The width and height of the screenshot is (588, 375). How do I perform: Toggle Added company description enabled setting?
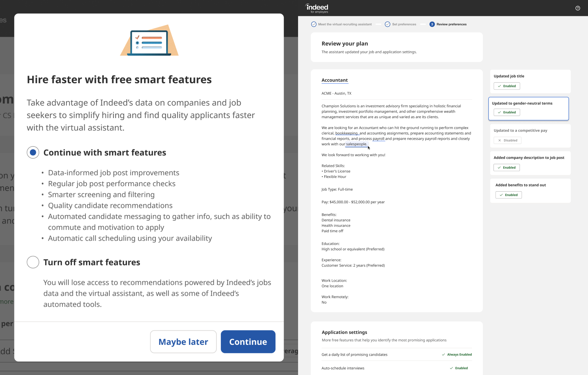coord(508,167)
